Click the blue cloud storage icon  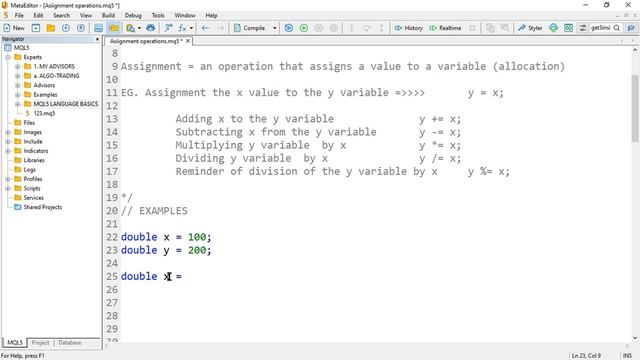[x=151, y=28]
